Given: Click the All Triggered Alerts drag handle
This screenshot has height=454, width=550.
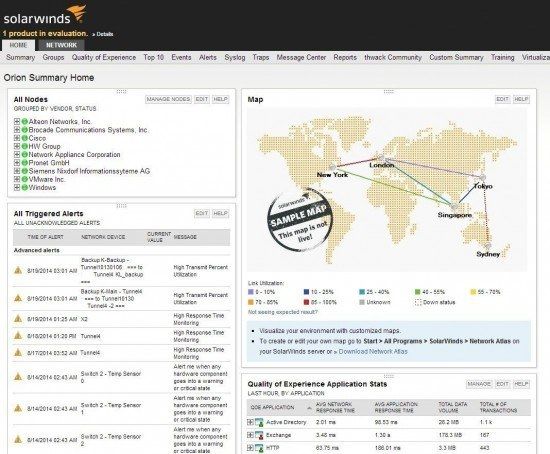Looking at the screenshot, I should coord(121,206).
